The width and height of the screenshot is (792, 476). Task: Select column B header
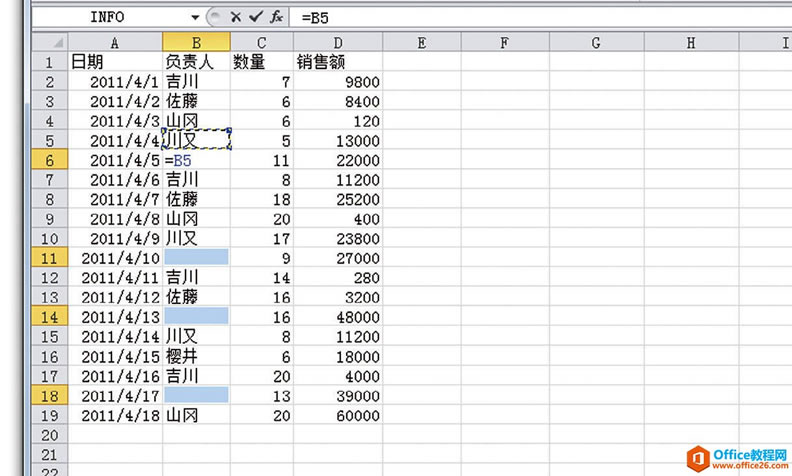coord(196,42)
